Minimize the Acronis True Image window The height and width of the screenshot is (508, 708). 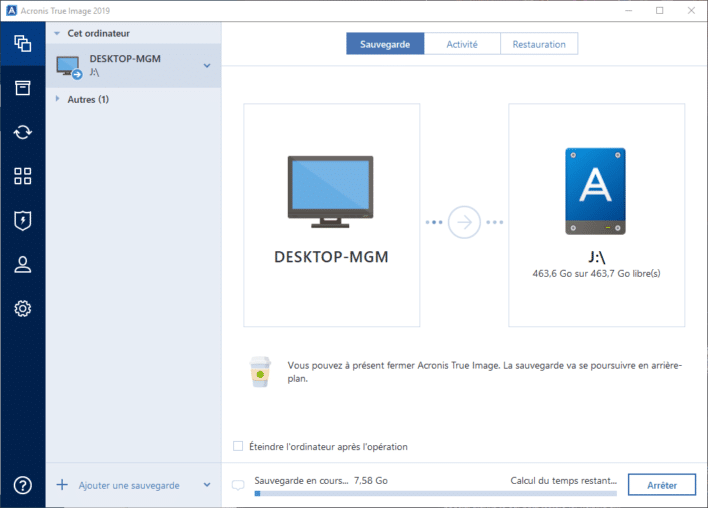(629, 10)
